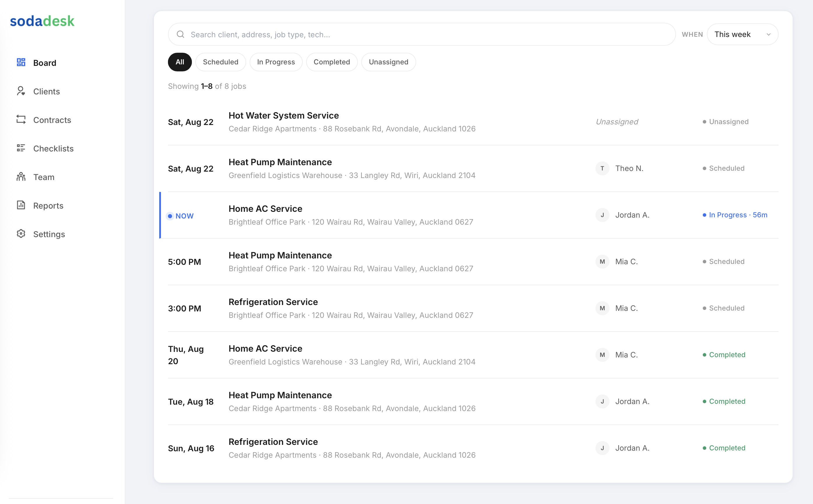
Task: Click the 5:00 PM time label
Action: coord(185,262)
